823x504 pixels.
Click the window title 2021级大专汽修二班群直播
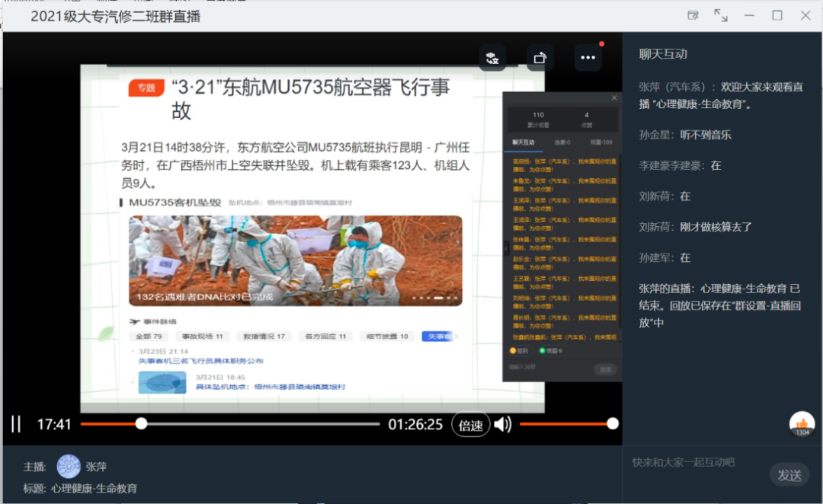click(x=116, y=16)
